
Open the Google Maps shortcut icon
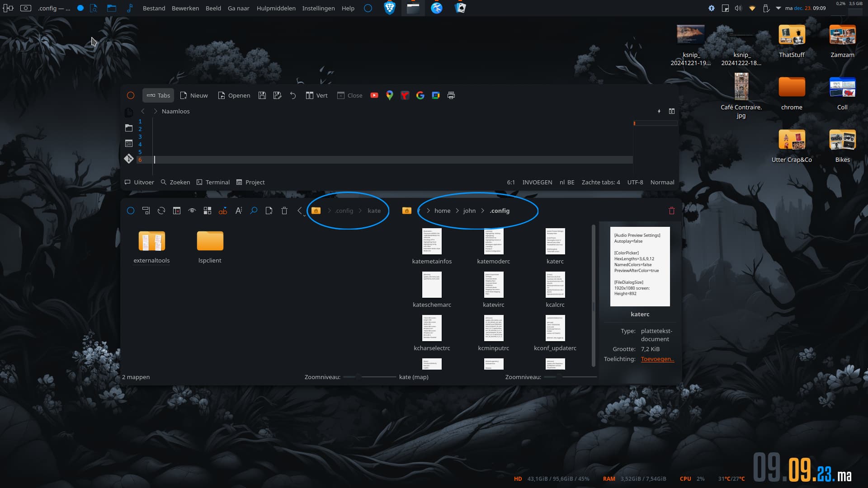tap(390, 95)
